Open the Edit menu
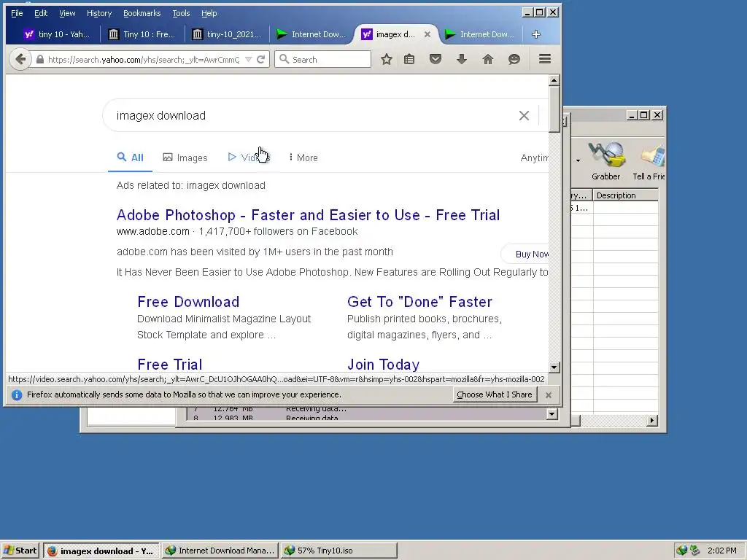 tap(41, 13)
